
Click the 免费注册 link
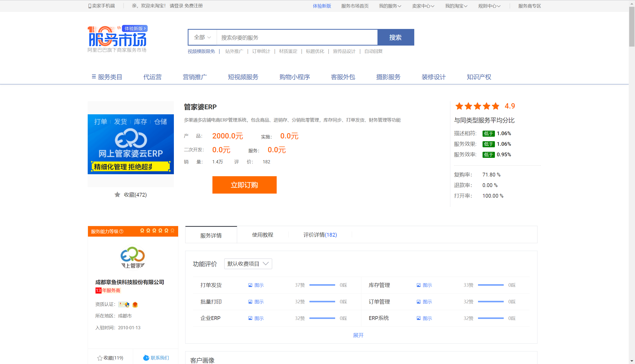click(194, 6)
